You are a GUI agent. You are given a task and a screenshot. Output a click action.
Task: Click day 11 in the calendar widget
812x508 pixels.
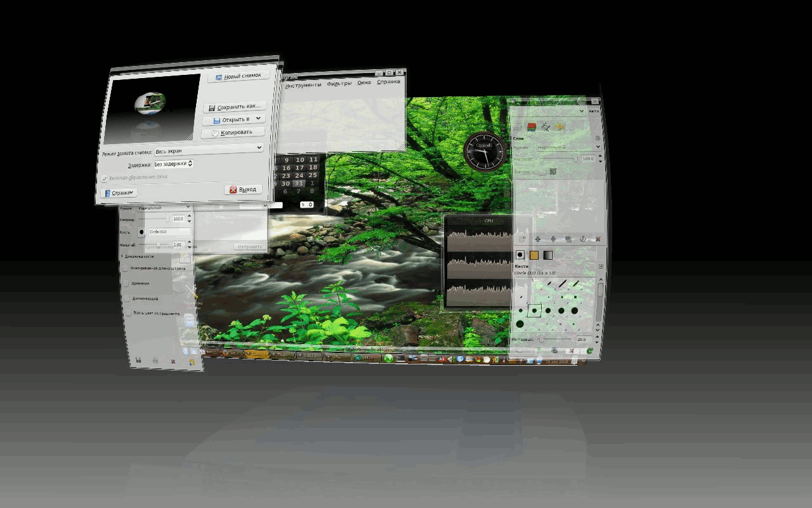click(x=313, y=159)
